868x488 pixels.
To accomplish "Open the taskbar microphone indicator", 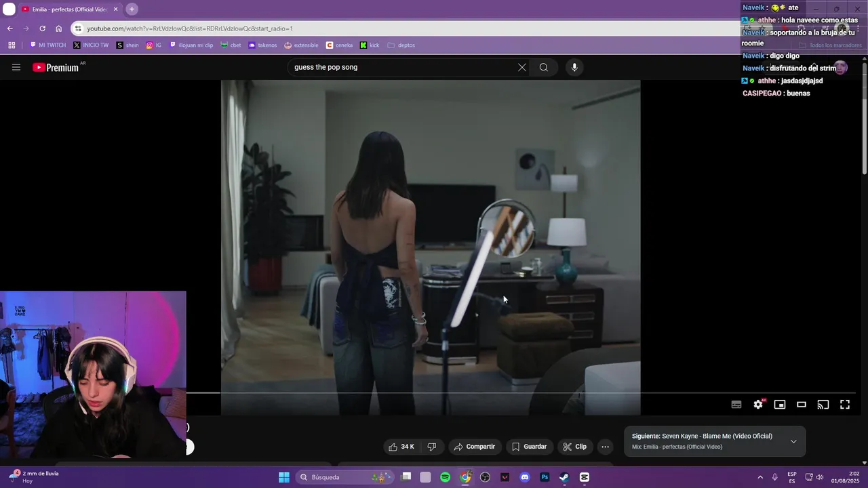I will click(x=774, y=477).
